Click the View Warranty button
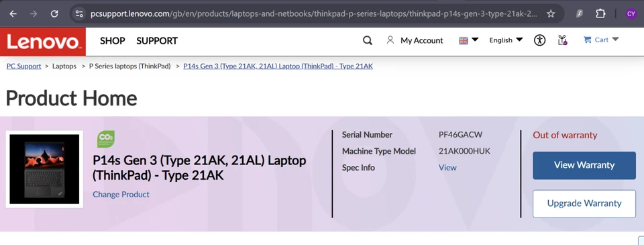 pos(584,165)
